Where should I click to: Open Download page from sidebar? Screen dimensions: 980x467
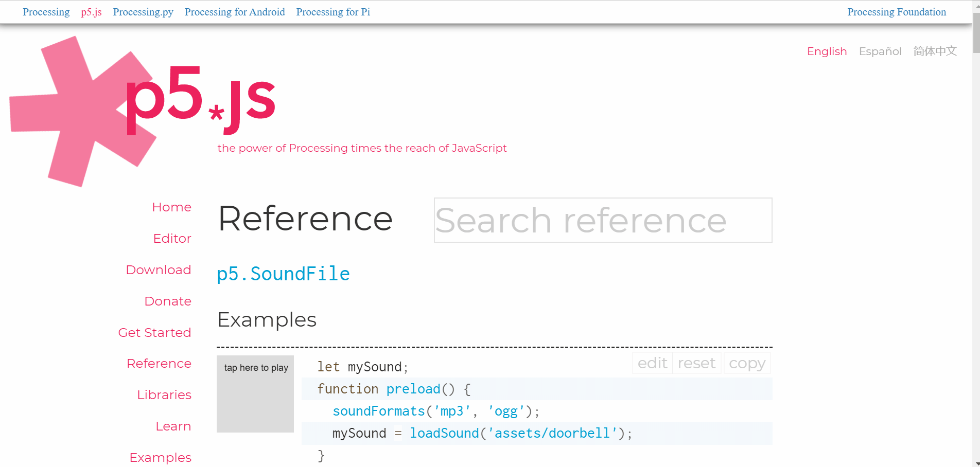click(x=159, y=270)
